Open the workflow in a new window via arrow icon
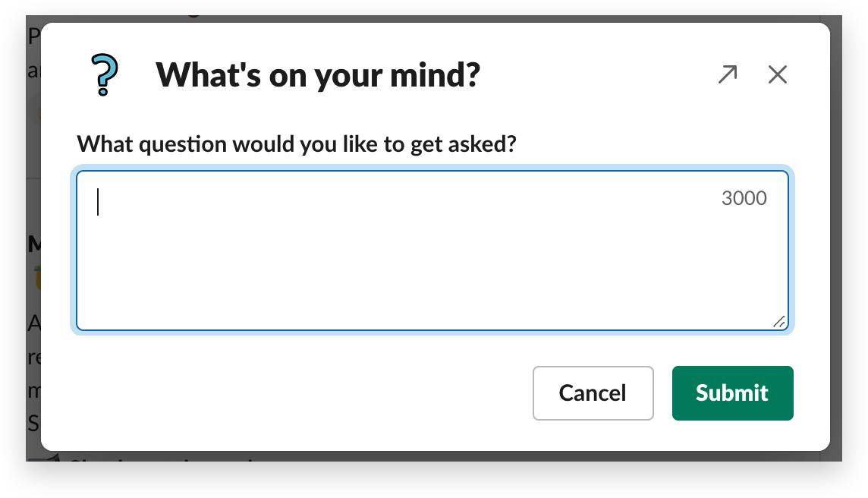The image size is (868, 498). tap(727, 74)
